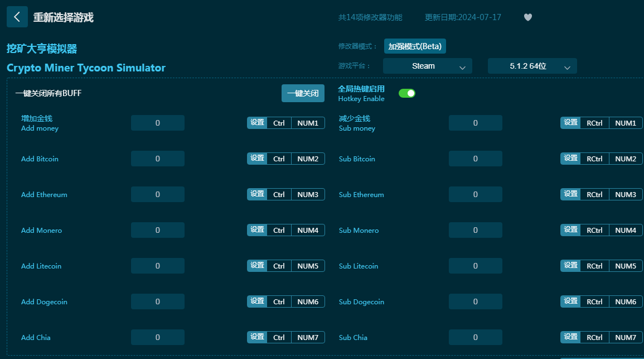The width and height of the screenshot is (644, 359).
Task: Click the 一键关闭 button
Action: point(303,93)
